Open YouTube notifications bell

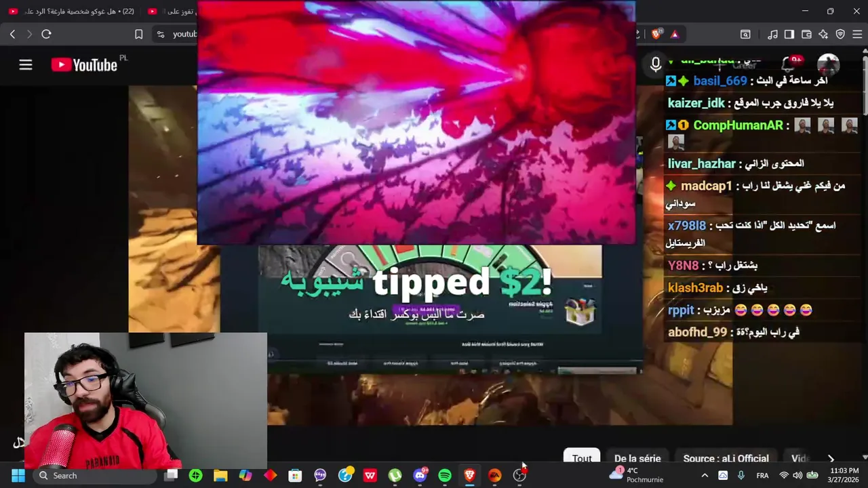[x=789, y=64]
